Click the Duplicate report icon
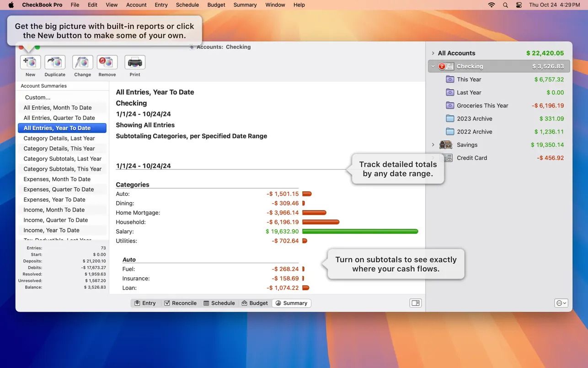The image size is (588, 368). 55,62
